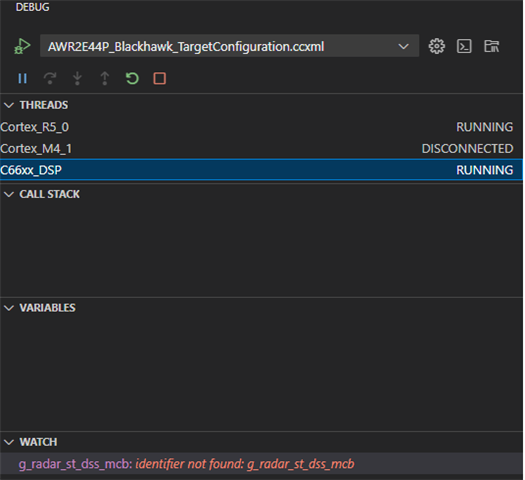This screenshot has height=480, width=525.
Task: Click the Step Out up-arrow icon
Action: pyautogui.click(x=105, y=79)
